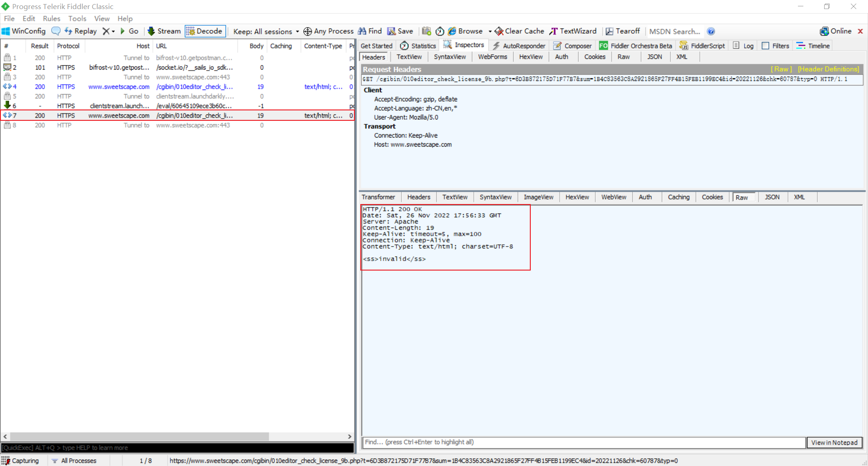Viewport: 868px width, 466px height.
Task: Expand the Remove sessions dropdown arrow
Action: pos(113,31)
